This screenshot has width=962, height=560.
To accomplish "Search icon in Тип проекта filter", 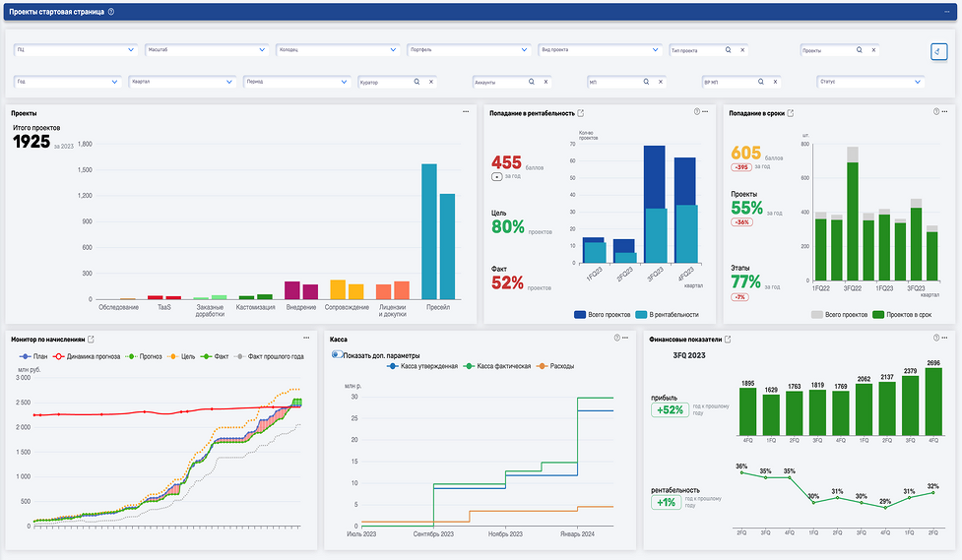I will click(729, 49).
